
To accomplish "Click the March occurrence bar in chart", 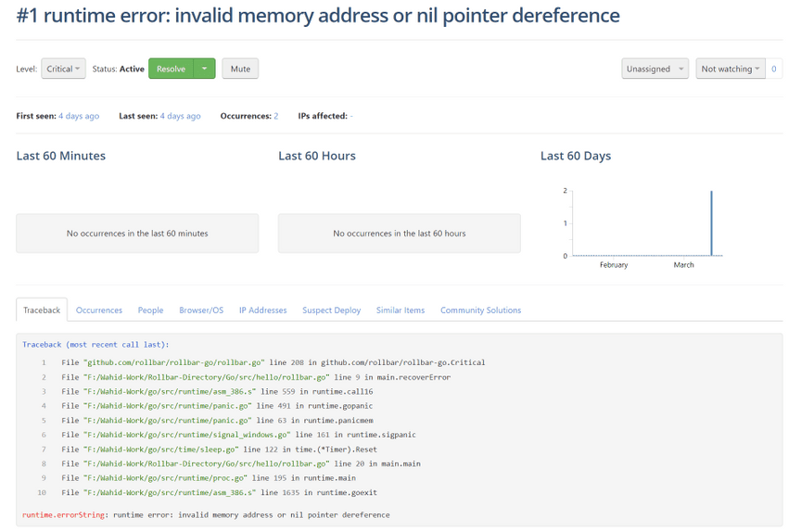I will point(711,223).
